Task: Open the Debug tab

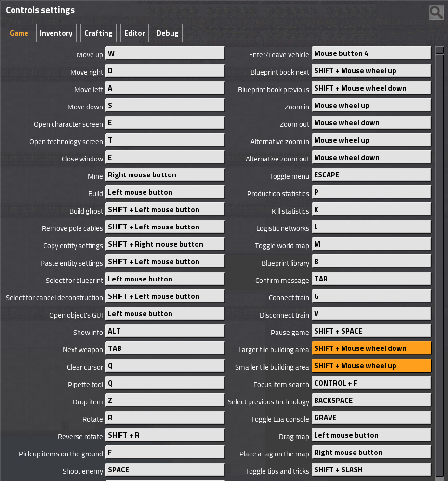Action: point(167,33)
